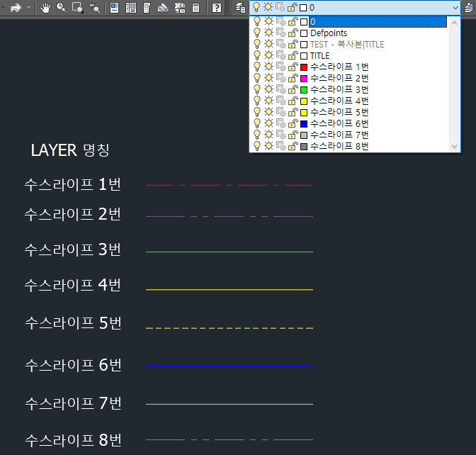476x455 pixels.
Task: Lock the 수스라이프 5번 layer padlock
Action: pyautogui.click(x=293, y=113)
